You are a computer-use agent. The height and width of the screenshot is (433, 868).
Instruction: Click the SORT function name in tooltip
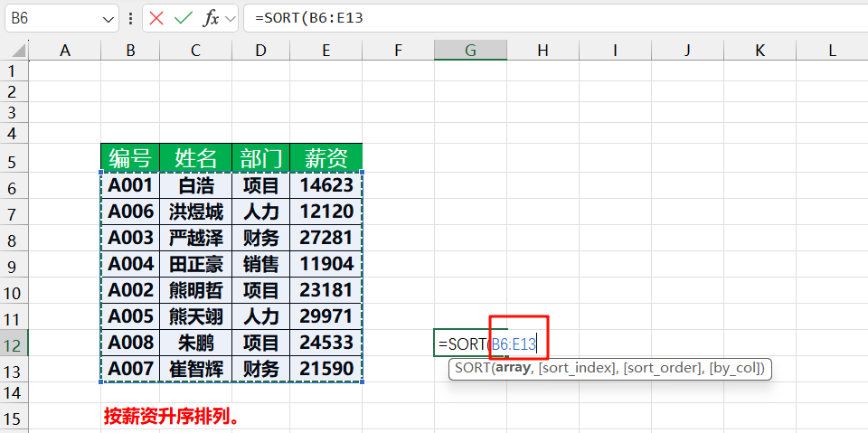472,368
